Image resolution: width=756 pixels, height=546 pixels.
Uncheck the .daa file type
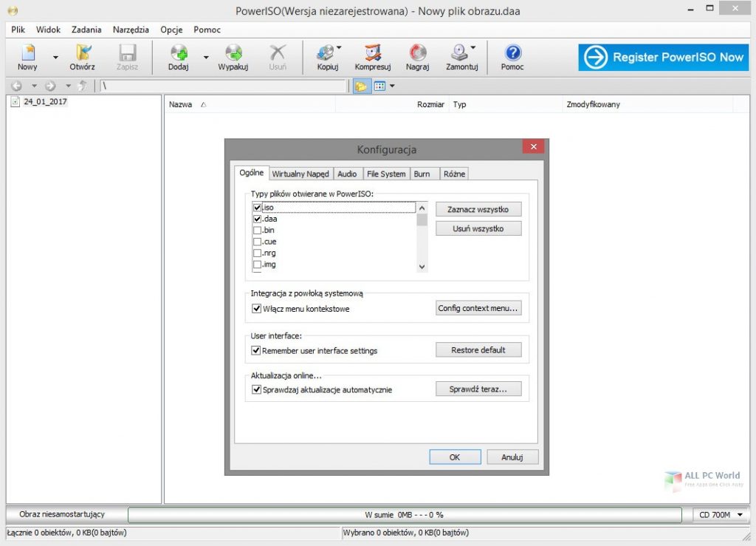(258, 219)
